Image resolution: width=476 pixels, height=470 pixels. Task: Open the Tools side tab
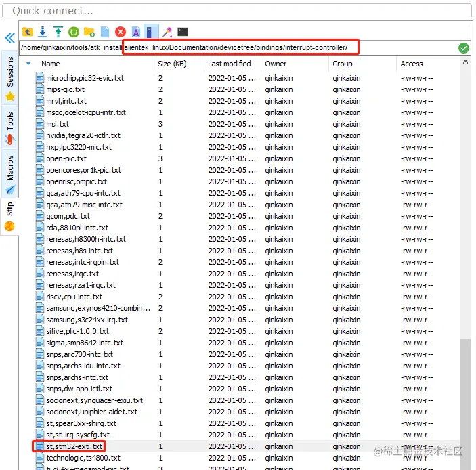tap(9, 127)
